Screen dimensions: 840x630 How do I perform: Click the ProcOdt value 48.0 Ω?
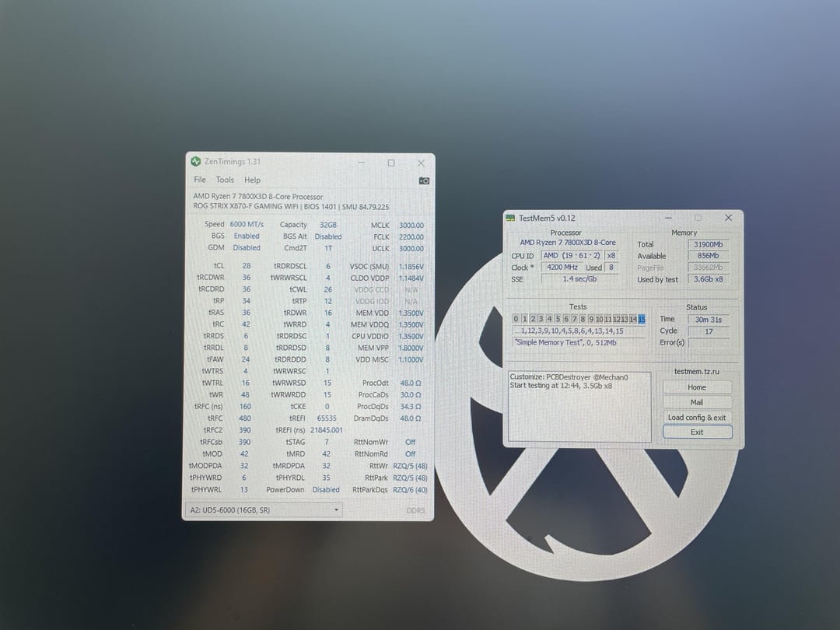coord(411,383)
